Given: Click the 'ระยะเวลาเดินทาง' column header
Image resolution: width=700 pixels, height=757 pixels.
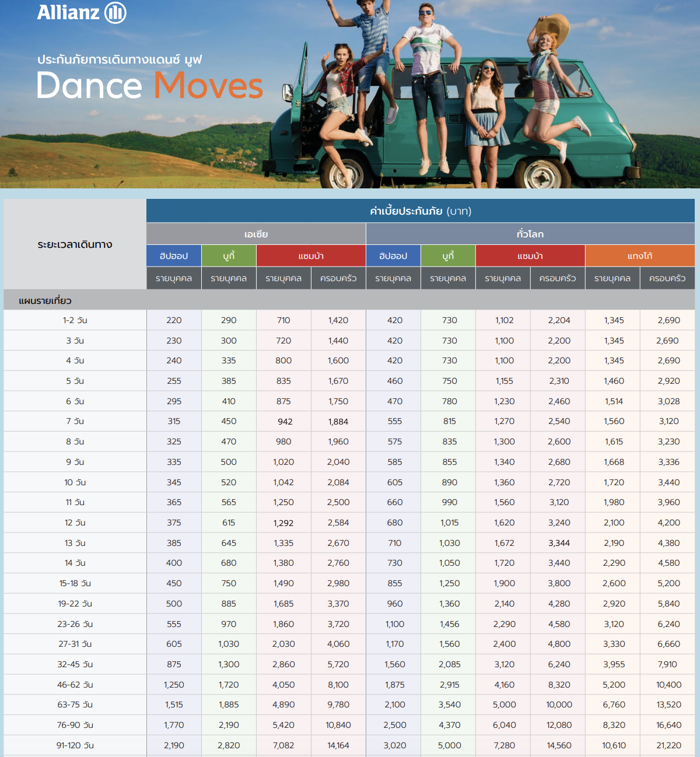Looking at the screenshot, I should pyautogui.click(x=75, y=244).
